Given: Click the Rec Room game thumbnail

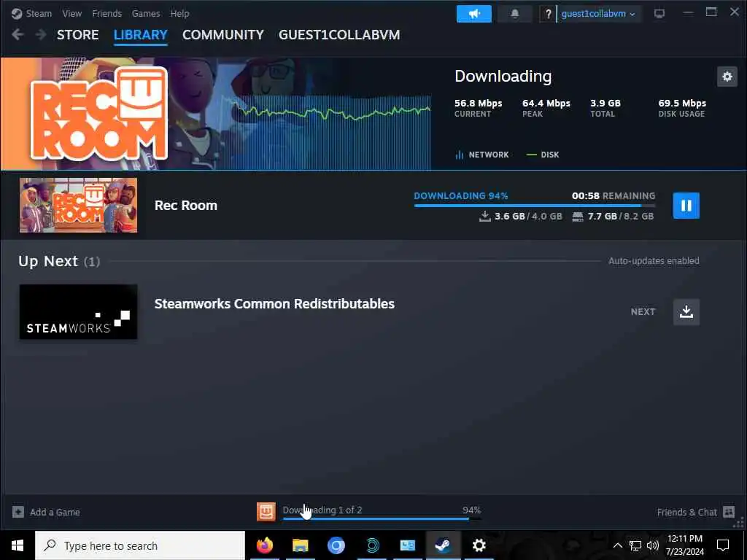Looking at the screenshot, I should [x=79, y=205].
